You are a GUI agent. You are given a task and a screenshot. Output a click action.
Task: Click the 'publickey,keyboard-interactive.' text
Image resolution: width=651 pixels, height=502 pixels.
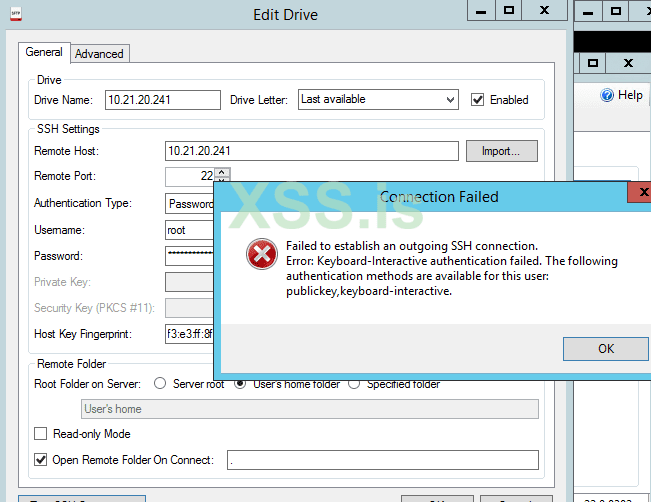coord(369,291)
